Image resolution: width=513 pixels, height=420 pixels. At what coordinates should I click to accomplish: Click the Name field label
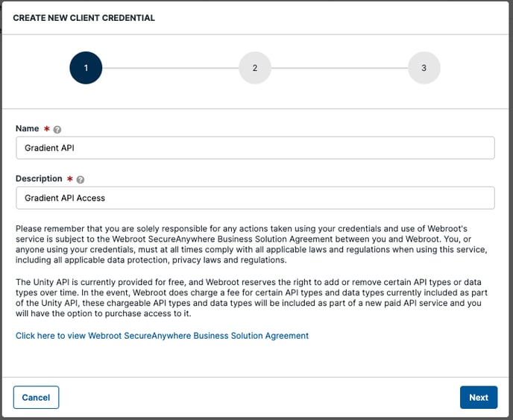[x=27, y=128]
